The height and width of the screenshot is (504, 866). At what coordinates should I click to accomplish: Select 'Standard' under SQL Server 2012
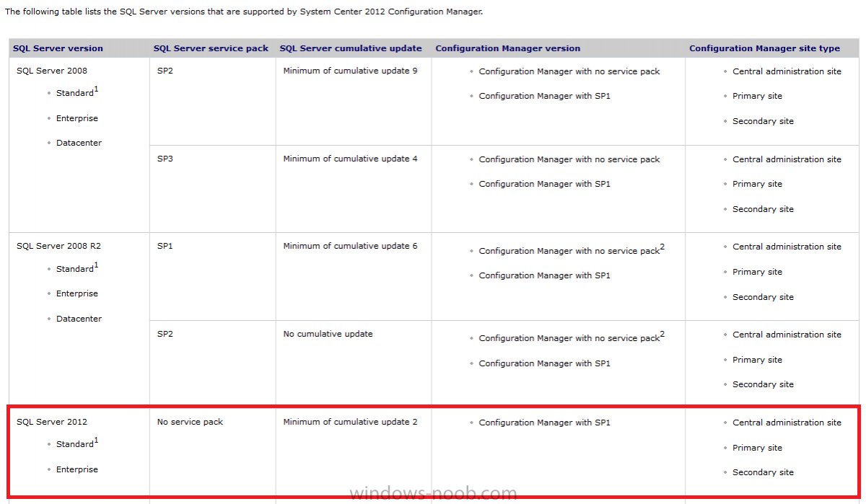75,444
